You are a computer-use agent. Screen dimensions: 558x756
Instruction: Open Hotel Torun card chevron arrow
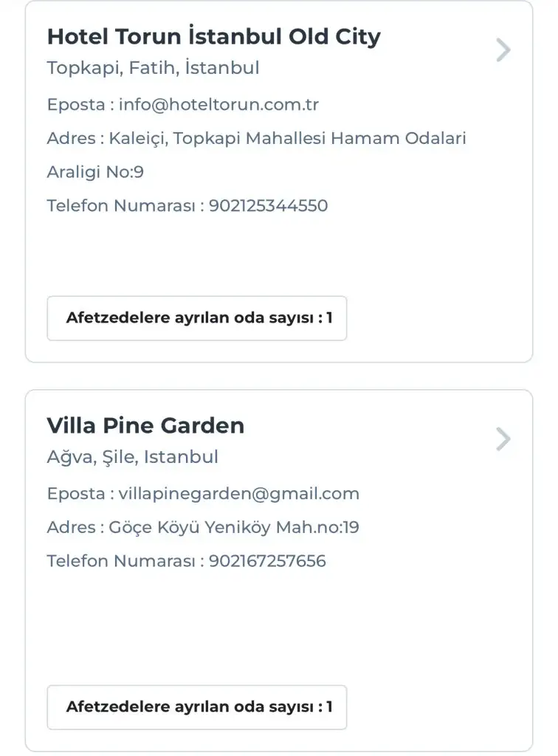coord(503,50)
